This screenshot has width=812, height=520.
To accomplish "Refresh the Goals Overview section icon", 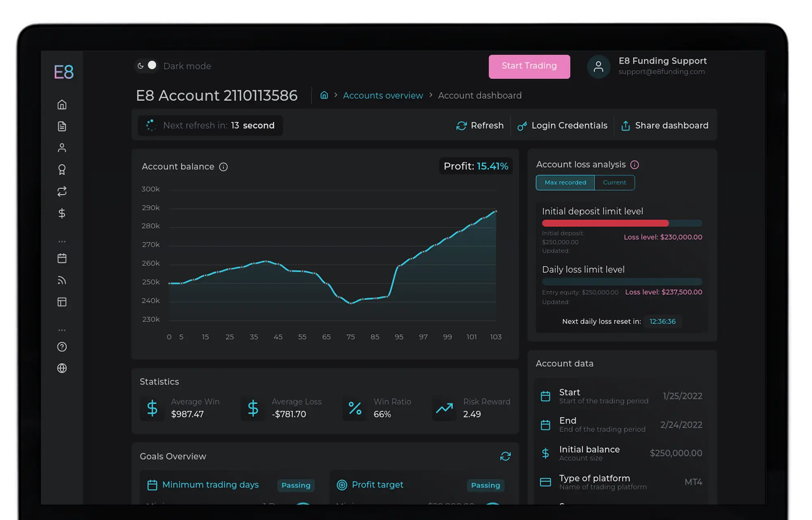I will tap(505, 456).
